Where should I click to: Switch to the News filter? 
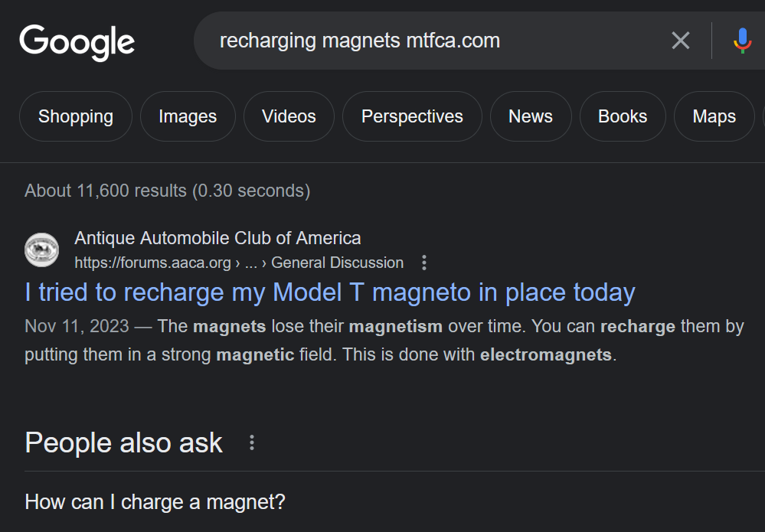pos(531,116)
